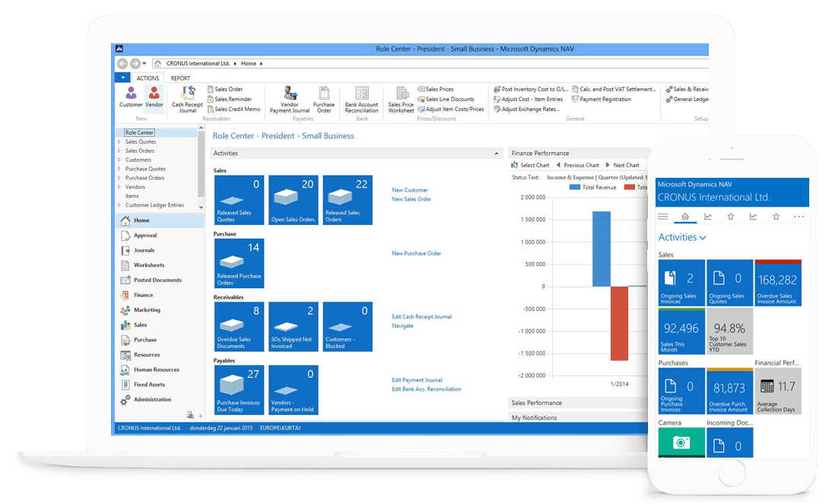Expand the Vendors tree node arrow
Screen dimensions: 829x504
[119, 187]
